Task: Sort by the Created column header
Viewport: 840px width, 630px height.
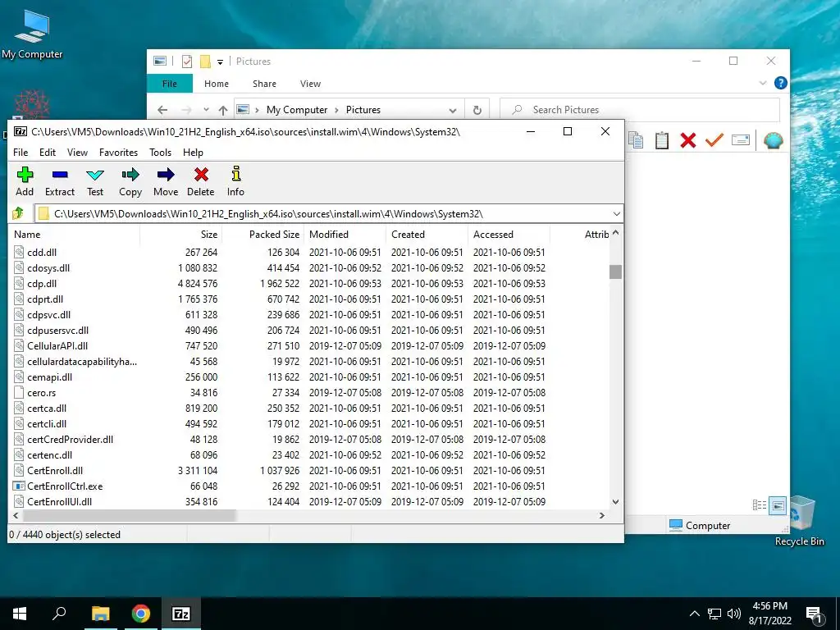Action: [427, 235]
